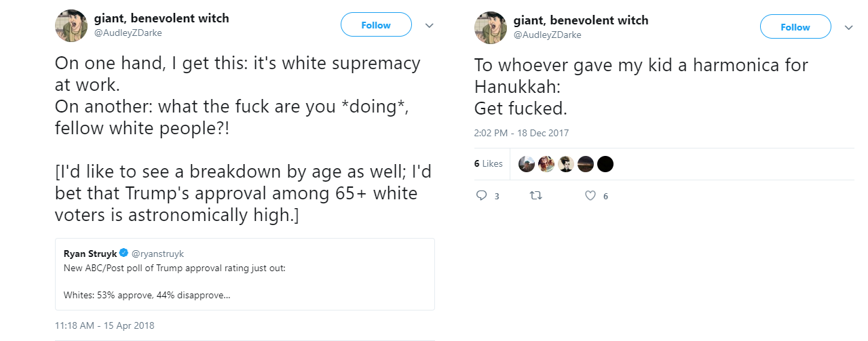Open the quoted ABC/Post poll tweet text
The image size is (868, 341).
[x=174, y=269]
